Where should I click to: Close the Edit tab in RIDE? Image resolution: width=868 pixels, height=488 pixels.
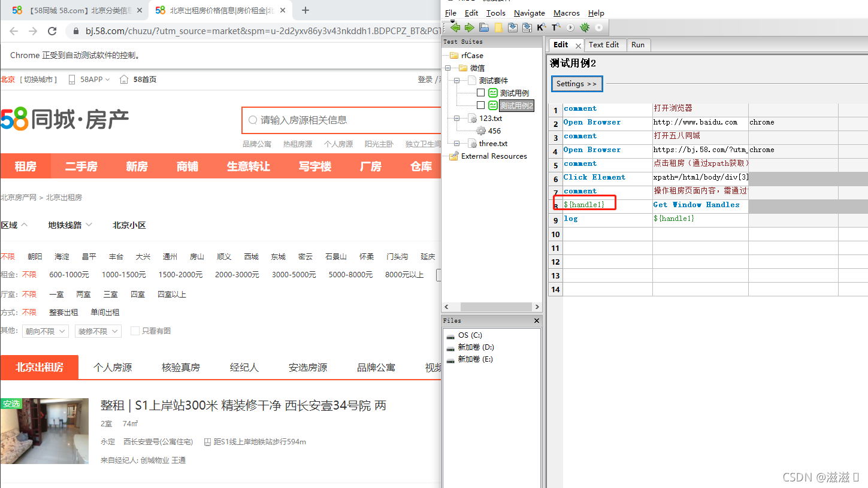[578, 46]
